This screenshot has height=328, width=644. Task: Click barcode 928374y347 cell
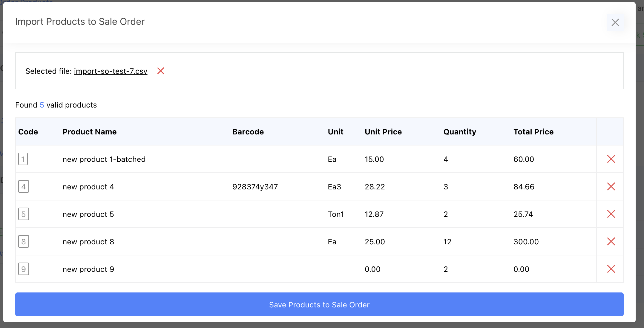255,187
